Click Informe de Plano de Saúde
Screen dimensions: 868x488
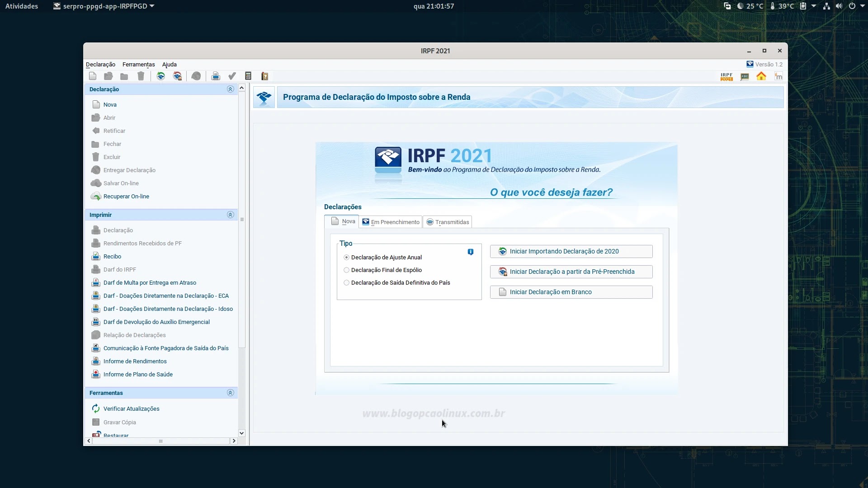(x=138, y=374)
